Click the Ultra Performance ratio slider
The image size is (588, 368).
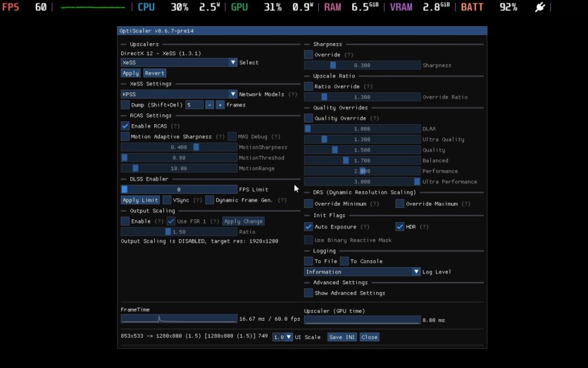(362, 181)
